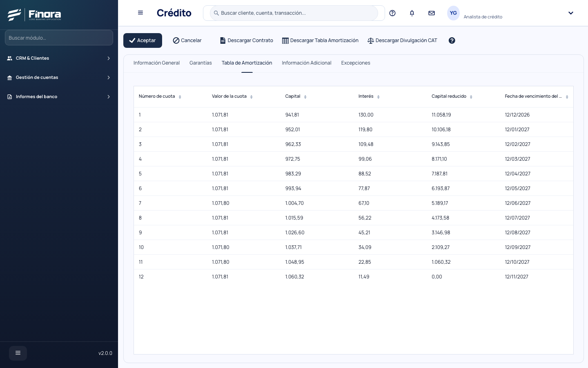Sort by Número de cuota

(x=180, y=97)
